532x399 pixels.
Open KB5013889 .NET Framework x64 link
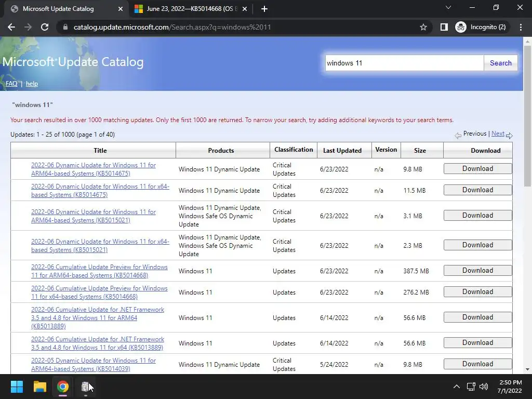98,343
